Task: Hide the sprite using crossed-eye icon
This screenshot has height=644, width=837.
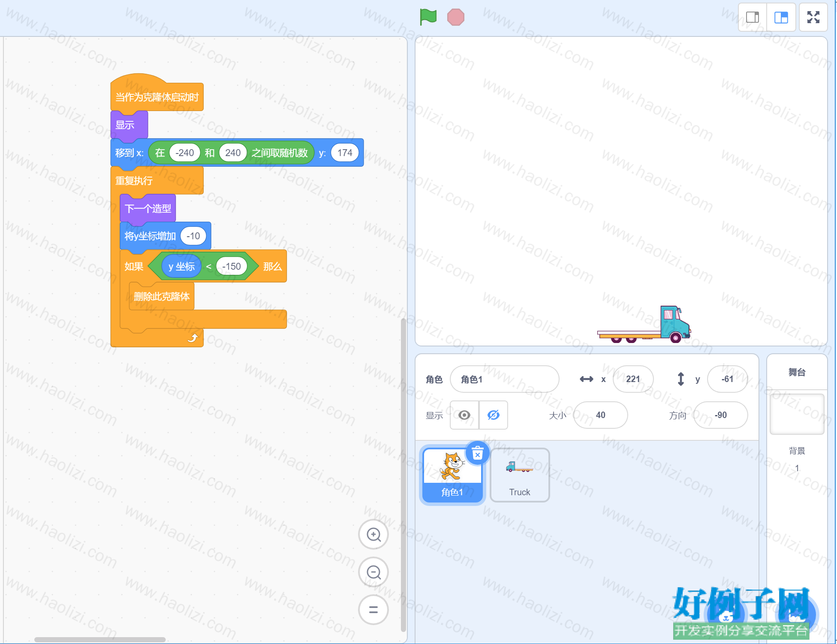Action: [x=494, y=415]
